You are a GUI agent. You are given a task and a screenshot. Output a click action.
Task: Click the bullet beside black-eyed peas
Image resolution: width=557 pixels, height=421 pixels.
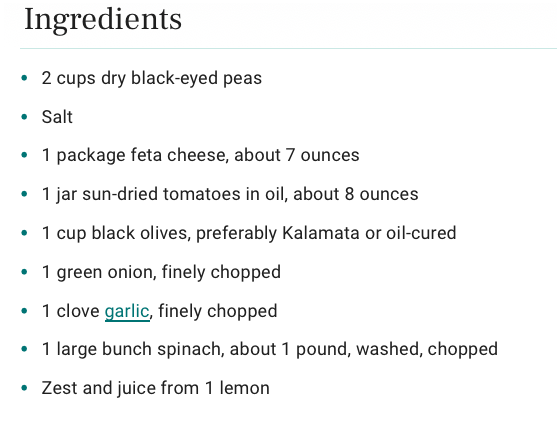click(25, 78)
